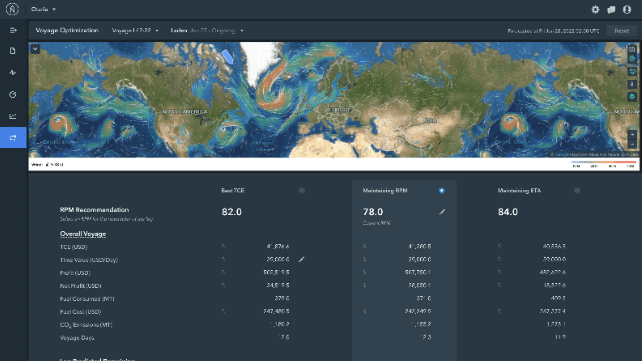The height and width of the screenshot is (361, 643).
Task: Click the blue vessel marker on map
Action: click(x=228, y=57)
